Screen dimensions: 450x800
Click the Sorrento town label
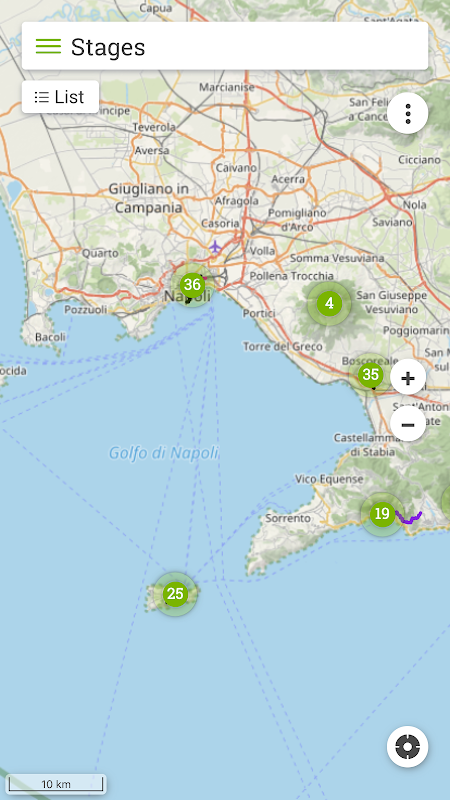(288, 518)
